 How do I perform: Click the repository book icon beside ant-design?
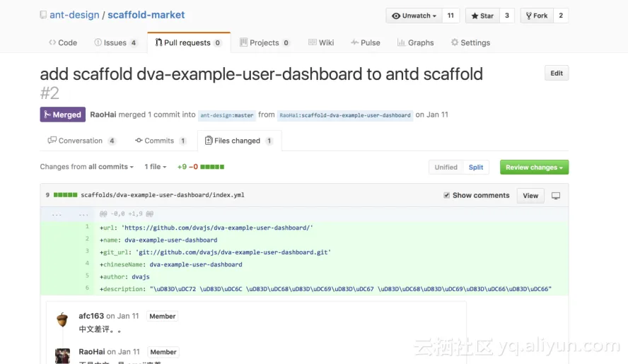click(43, 15)
